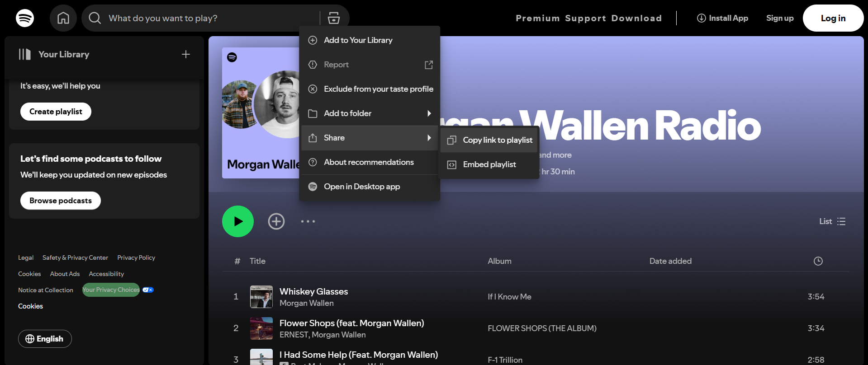This screenshot has width=868, height=365.
Task: Collapse Your Library sidebar icon
Action: tap(25, 54)
